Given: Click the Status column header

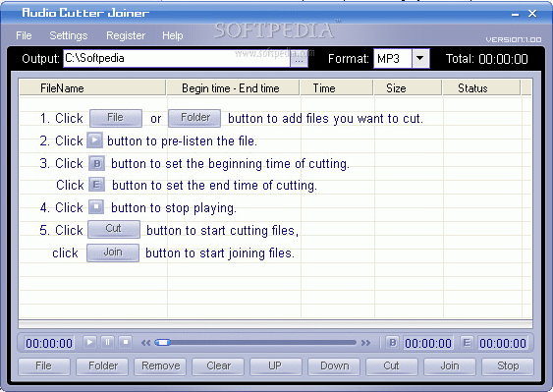Looking at the screenshot, I should point(481,87).
